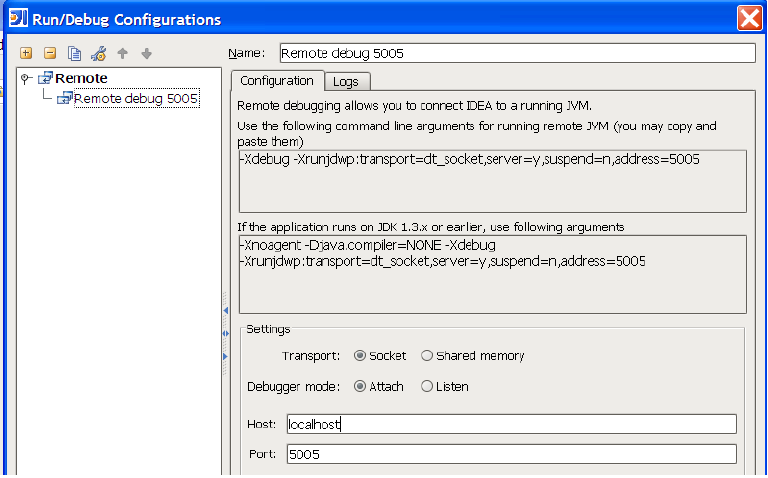Image resolution: width=768 pixels, height=478 pixels.
Task: Collapse the Remote tree node
Action: point(25,78)
